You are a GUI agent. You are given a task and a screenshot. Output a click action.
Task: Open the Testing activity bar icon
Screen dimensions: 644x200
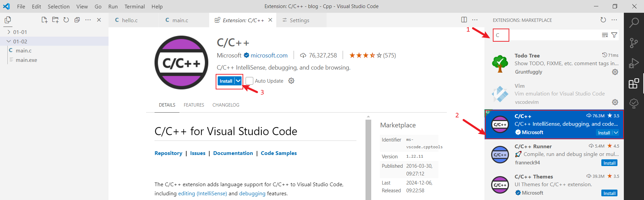pyautogui.click(x=634, y=103)
